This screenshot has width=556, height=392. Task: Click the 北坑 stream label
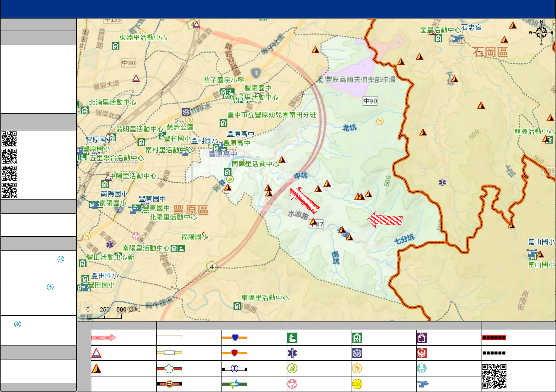pyautogui.click(x=349, y=128)
